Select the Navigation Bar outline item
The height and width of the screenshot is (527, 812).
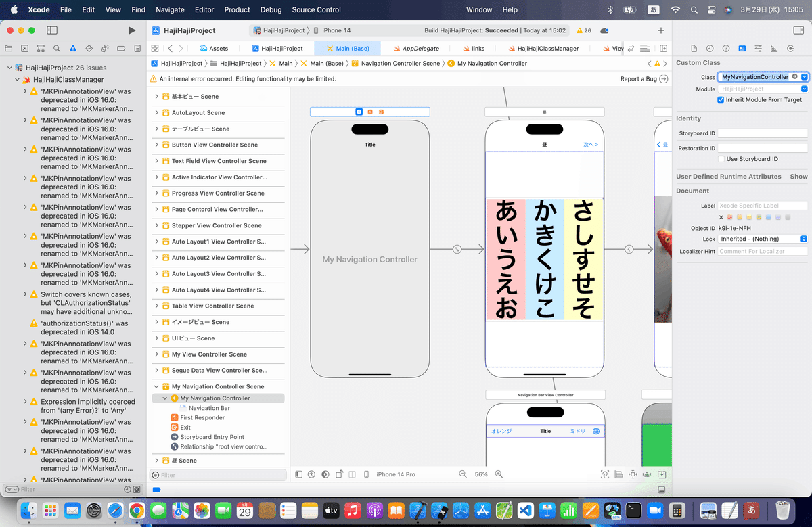[209, 408]
